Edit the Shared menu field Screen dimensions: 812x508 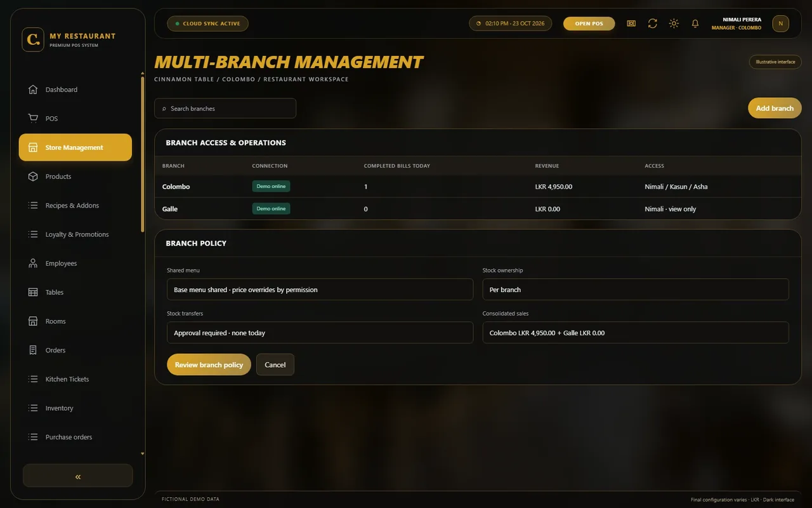point(320,290)
